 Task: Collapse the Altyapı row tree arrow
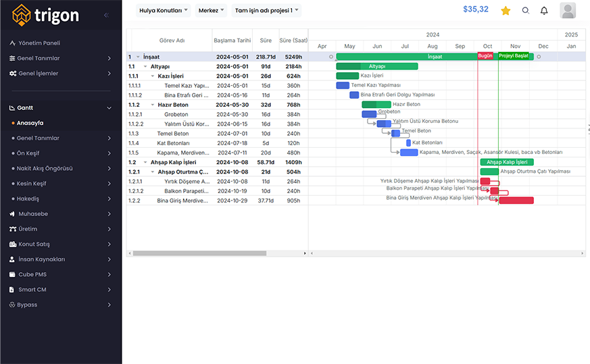click(x=145, y=67)
